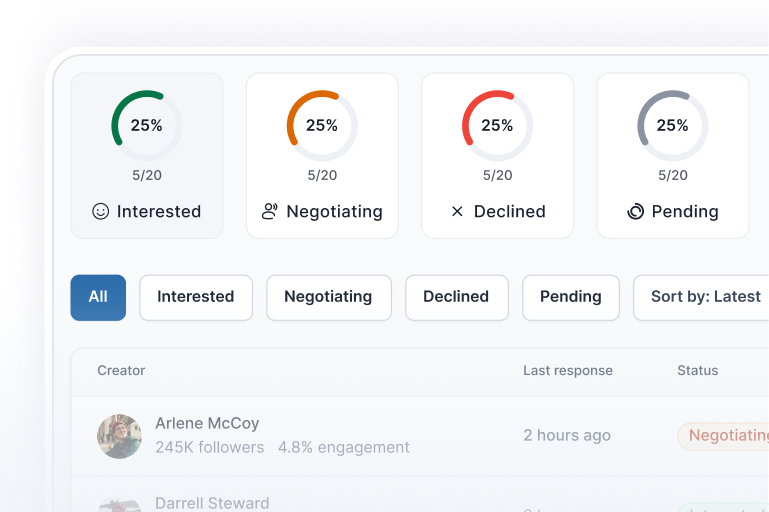Click the smiley face Interested icon
769x512 pixels.
(x=100, y=211)
